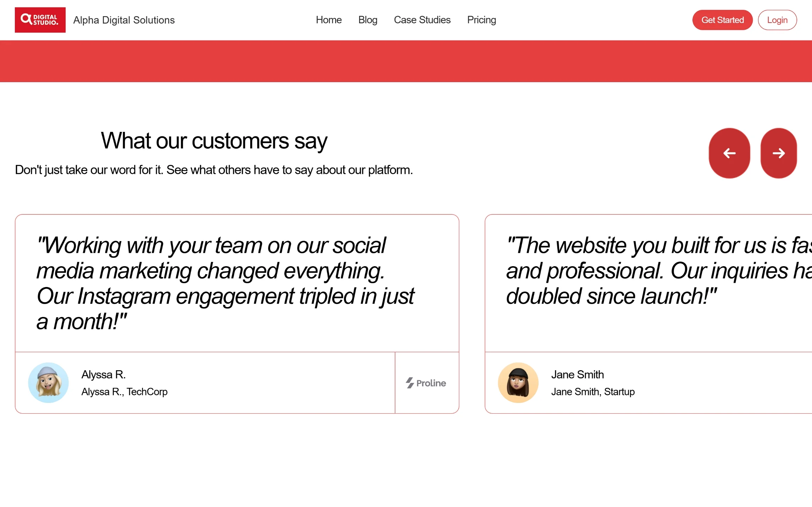Open the Home menu item
Viewport: 812px width, 507px height.
coord(328,20)
